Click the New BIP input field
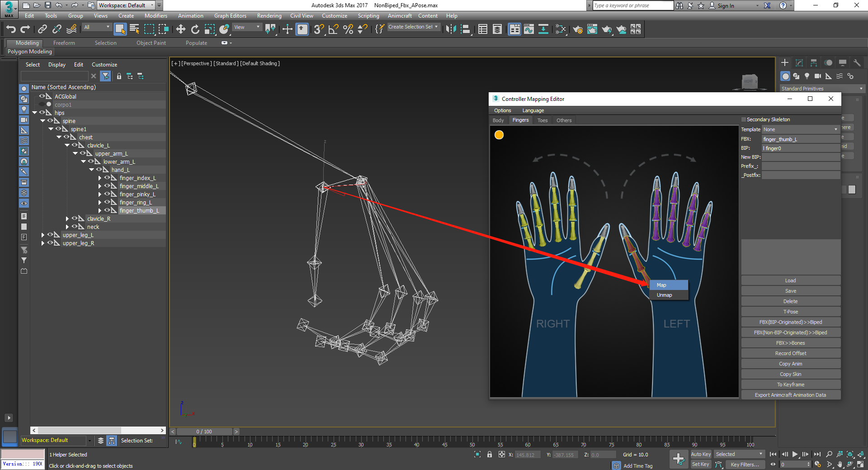 click(801, 157)
